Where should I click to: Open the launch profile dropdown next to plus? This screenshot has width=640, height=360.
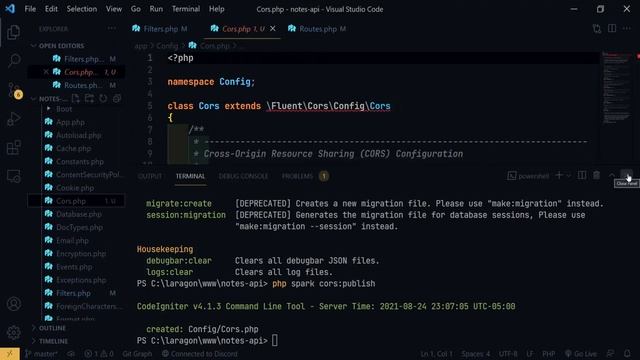[568, 176]
